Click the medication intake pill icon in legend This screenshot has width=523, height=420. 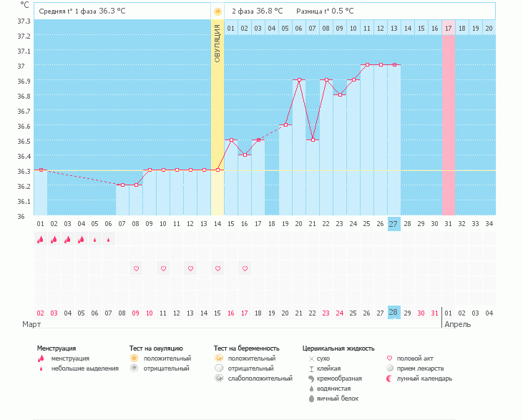pos(390,368)
